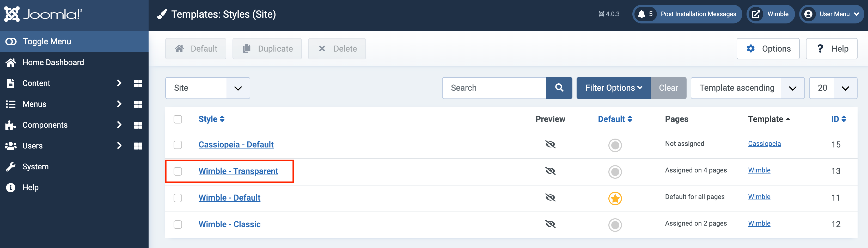
Task: Open the Wimble - Default style
Action: point(229,197)
